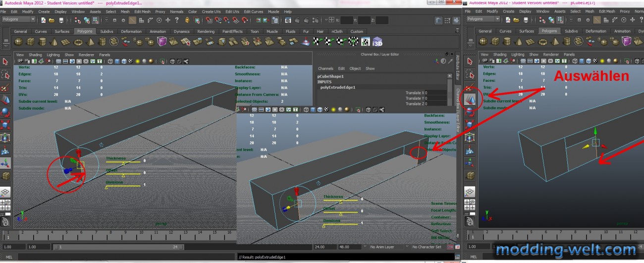Click New Scene icon in left window status line

point(43,20)
